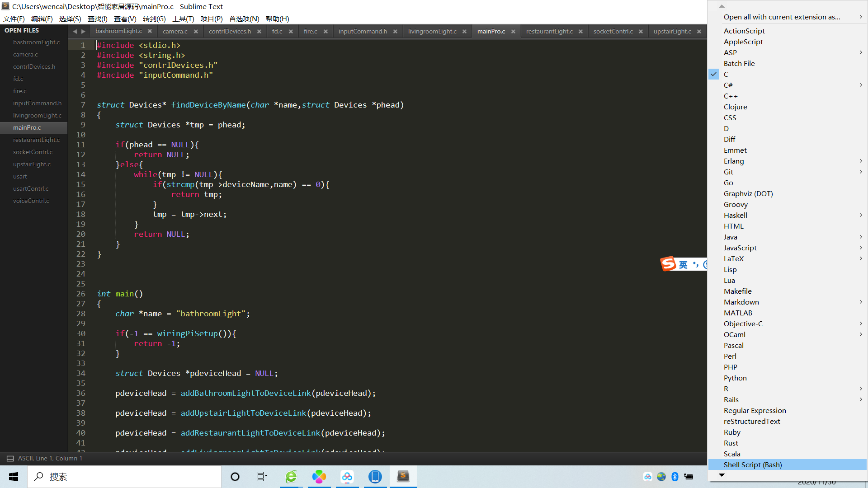The width and height of the screenshot is (868, 488).
Task: Open voiceContrl.c from the sidebar
Action: click(31, 201)
